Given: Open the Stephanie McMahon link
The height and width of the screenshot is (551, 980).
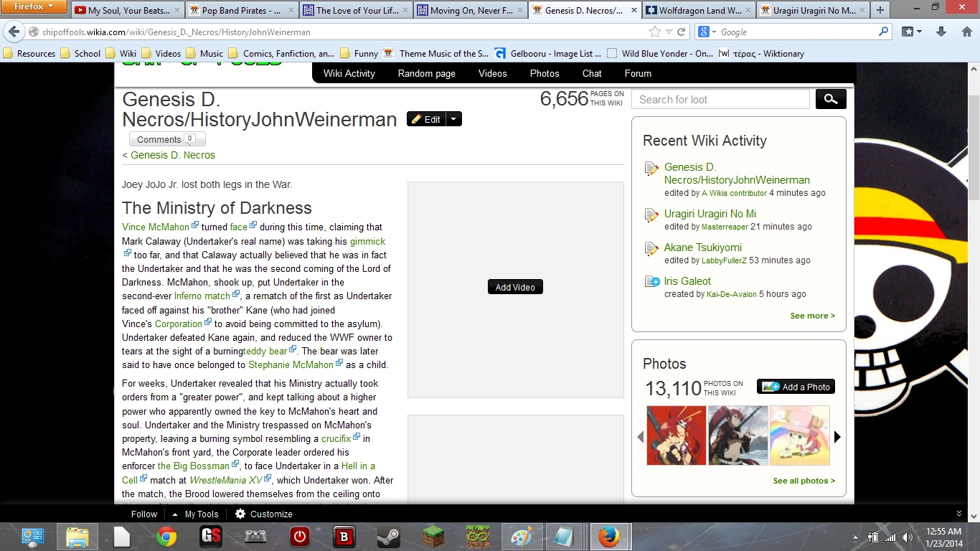Looking at the screenshot, I should pyautogui.click(x=291, y=364).
